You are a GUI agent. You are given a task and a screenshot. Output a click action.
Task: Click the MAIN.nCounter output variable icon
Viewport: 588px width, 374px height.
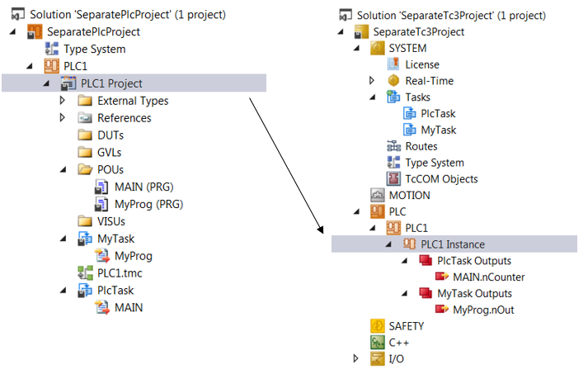click(442, 277)
